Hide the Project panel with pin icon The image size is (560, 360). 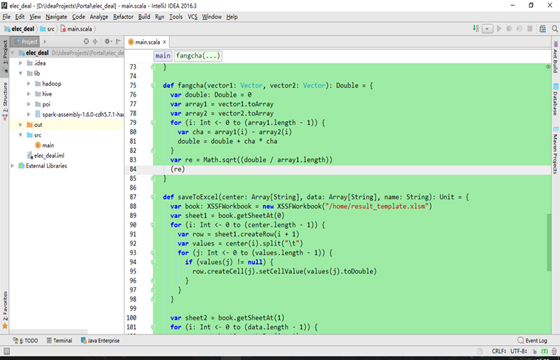coord(118,42)
